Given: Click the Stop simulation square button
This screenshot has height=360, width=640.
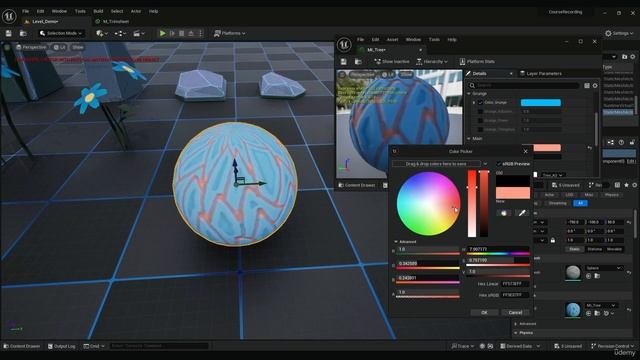Looking at the screenshot, I should click(x=182, y=33).
